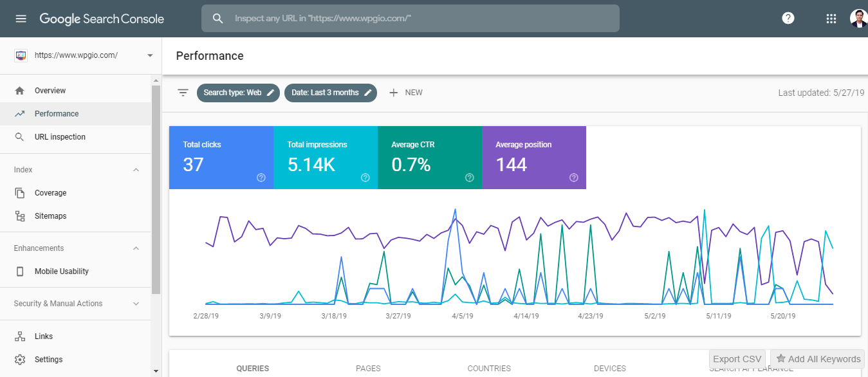Open Overview in the sidebar
868x377 pixels.
(x=75, y=91)
